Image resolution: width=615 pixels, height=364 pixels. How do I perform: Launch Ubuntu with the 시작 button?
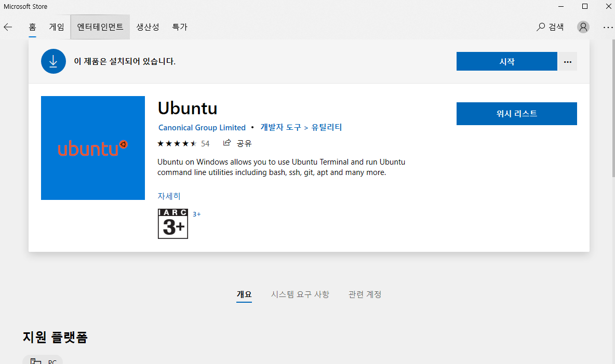coord(507,62)
